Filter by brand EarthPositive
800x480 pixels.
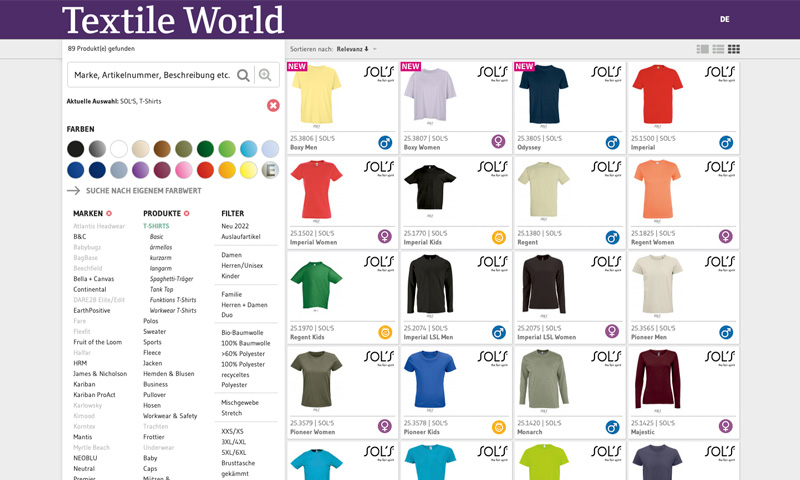(x=92, y=311)
